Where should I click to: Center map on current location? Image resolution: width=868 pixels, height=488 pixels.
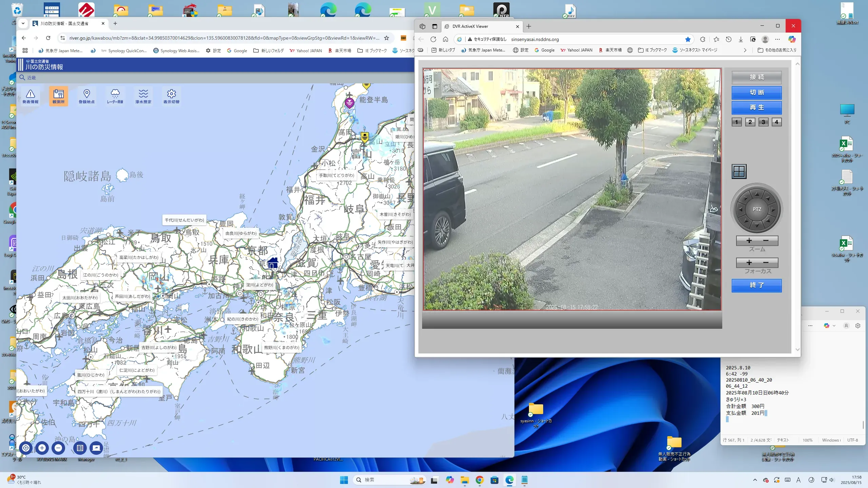26,448
